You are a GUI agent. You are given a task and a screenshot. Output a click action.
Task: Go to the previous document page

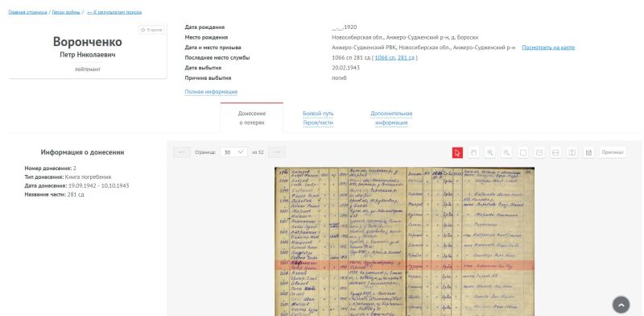(182, 152)
